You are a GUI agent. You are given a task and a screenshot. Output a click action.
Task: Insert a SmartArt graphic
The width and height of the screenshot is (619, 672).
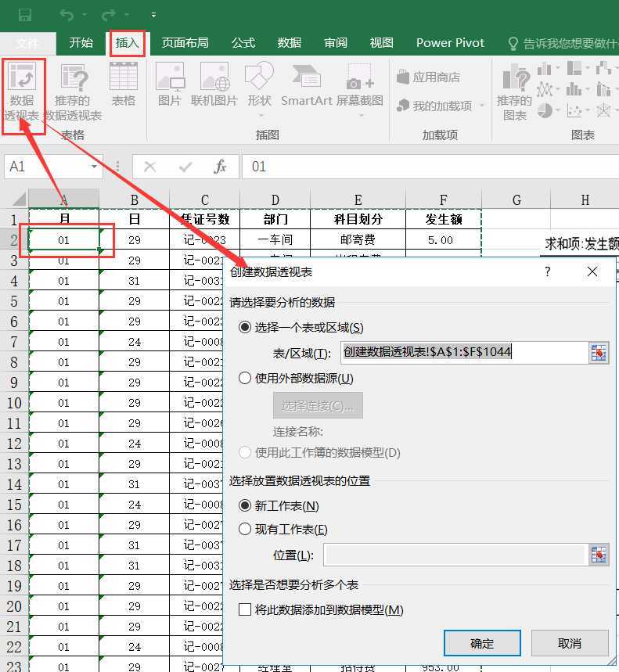tap(306, 84)
